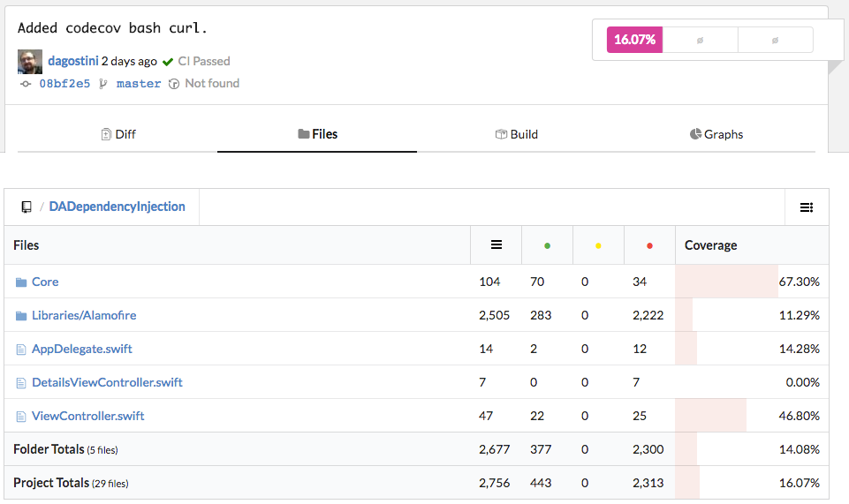Select the Files tab

(x=318, y=135)
